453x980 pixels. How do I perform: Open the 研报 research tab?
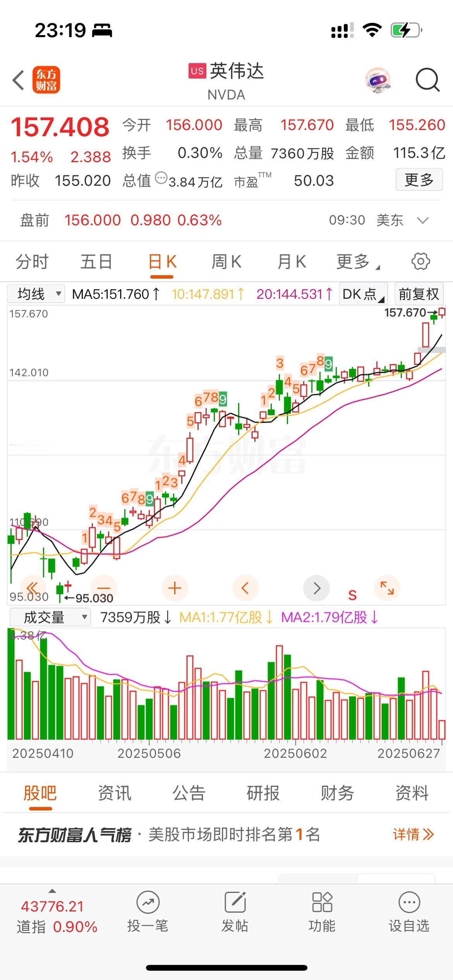pyautogui.click(x=263, y=793)
